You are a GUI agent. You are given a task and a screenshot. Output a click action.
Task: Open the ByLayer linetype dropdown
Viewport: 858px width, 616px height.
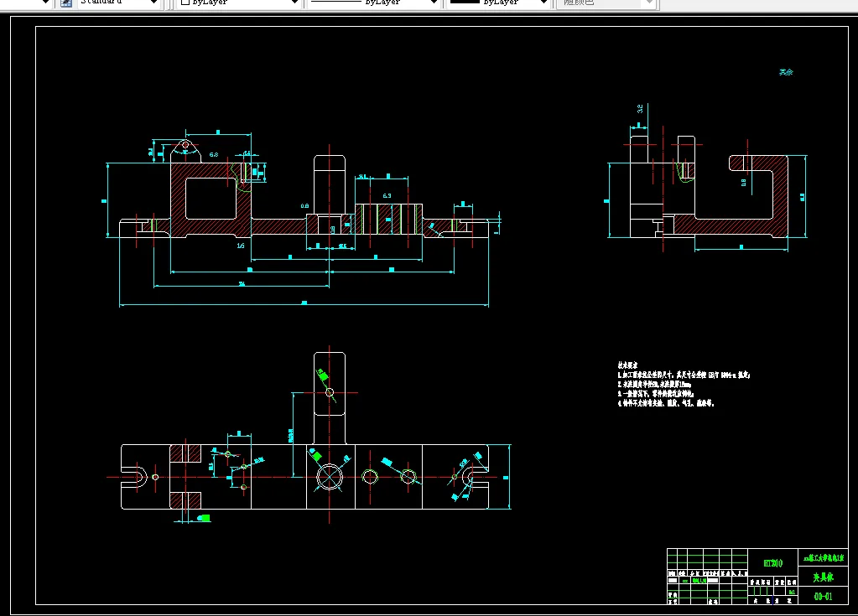(x=374, y=3)
